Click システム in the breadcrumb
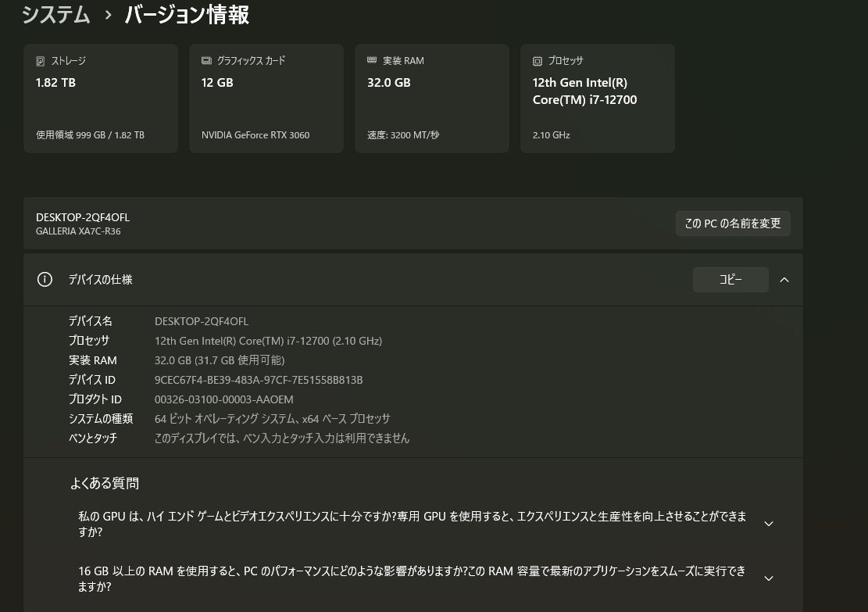The image size is (868, 612). coord(55,15)
